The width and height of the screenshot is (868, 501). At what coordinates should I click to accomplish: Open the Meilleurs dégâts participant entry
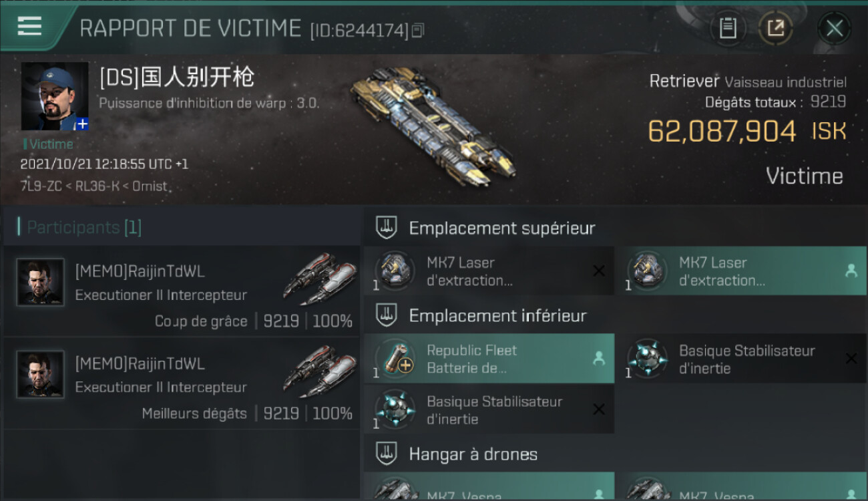point(182,383)
